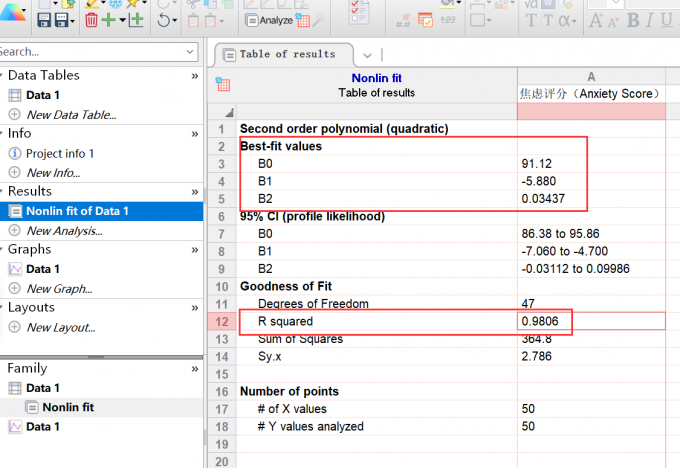
Task: Click the save disk icon
Action: point(46,19)
